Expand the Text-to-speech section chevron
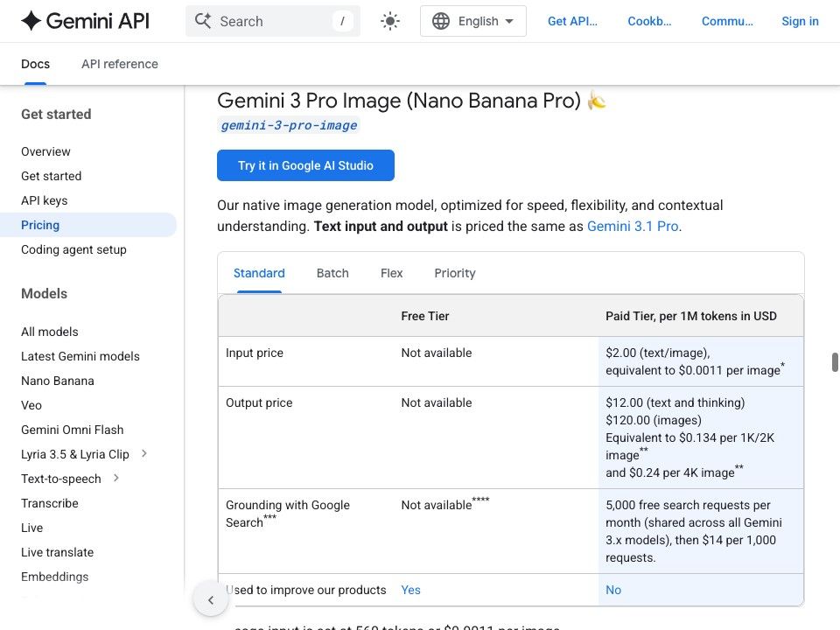The height and width of the screenshot is (630, 840). tap(116, 478)
